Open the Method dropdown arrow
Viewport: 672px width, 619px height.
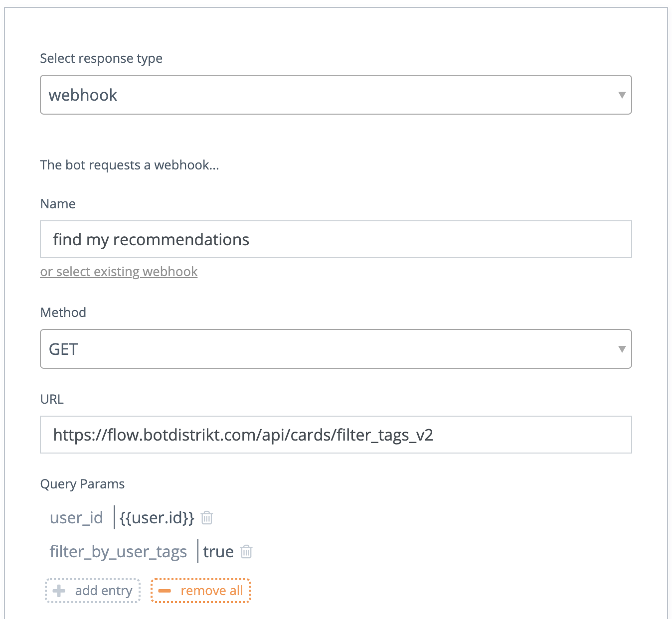tap(622, 349)
